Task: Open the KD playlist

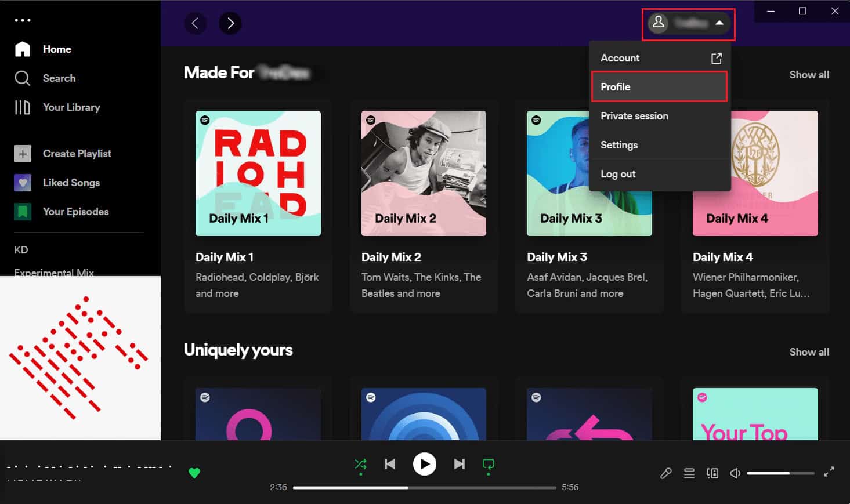Action: tap(21, 250)
